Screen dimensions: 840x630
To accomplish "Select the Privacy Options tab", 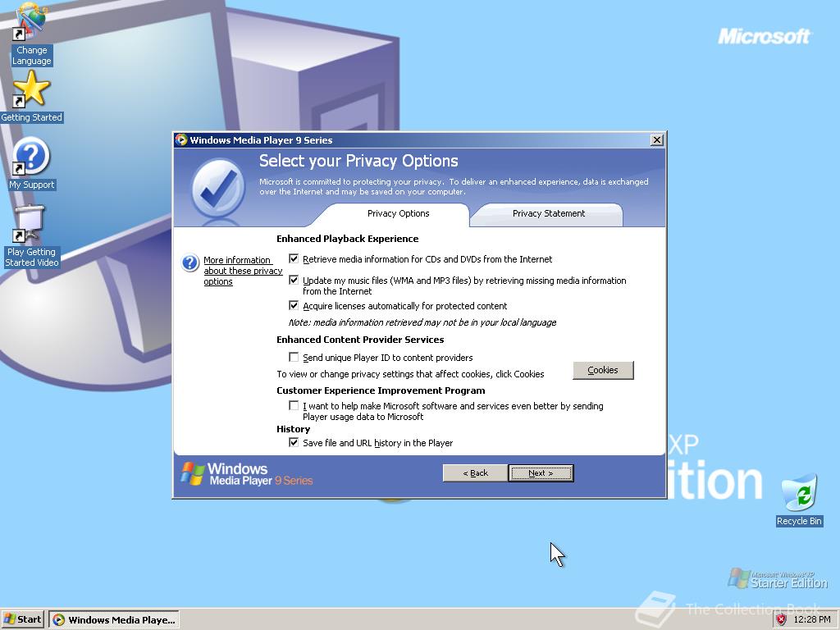I will pyautogui.click(x=398, y=213).
